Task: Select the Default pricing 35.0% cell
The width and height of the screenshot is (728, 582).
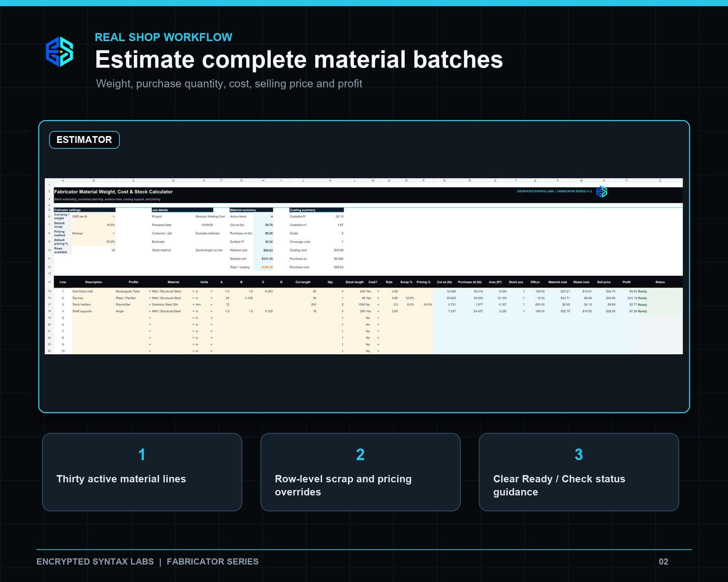Action: point(94,242)
